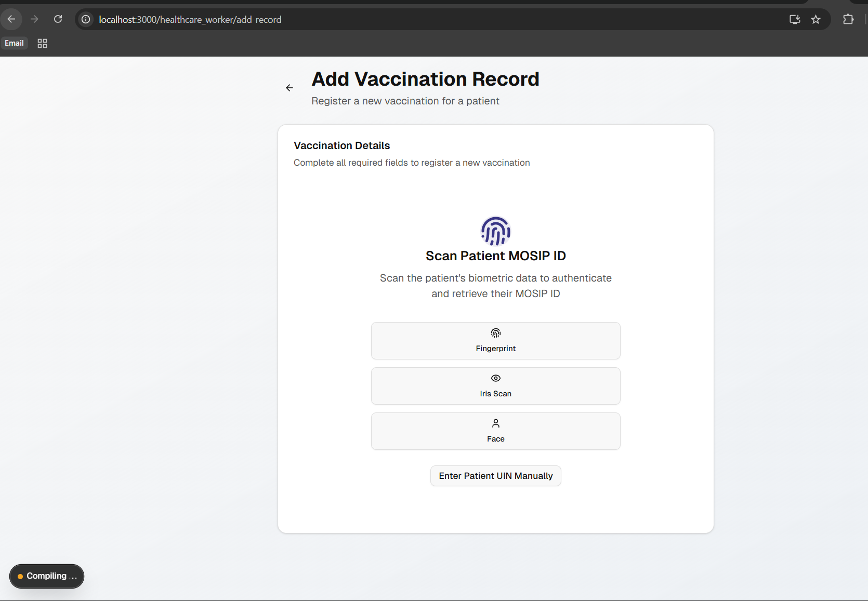This screenshot has width=868, height=601.
Task: Choose the Iris Scan option
Action: coord(496,386)
